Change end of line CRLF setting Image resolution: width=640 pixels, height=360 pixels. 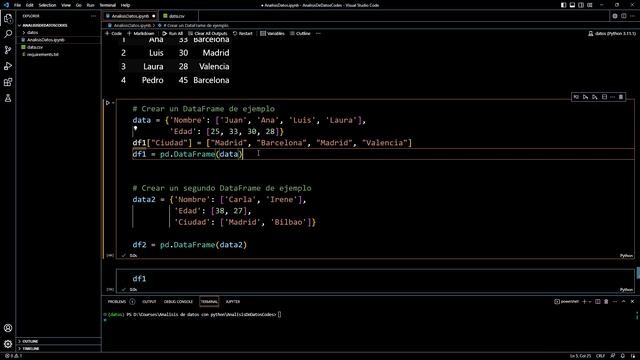(600, 356)
